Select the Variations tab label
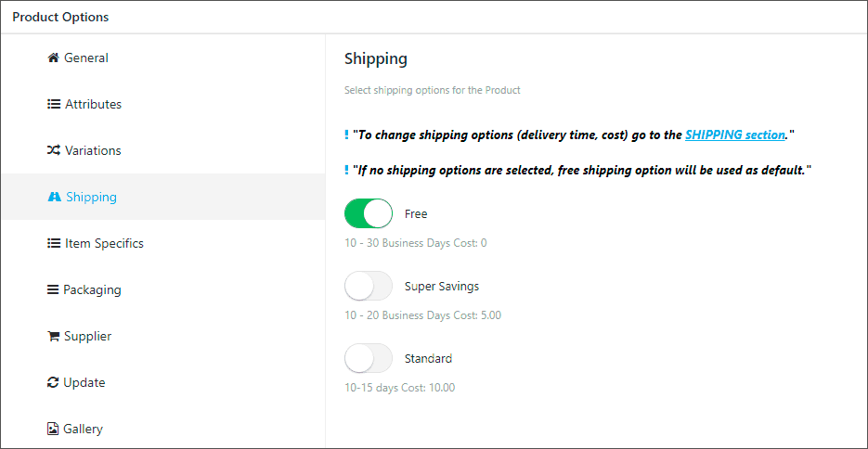Image resolution: width=868 pixels, height=449 pixels. click(93, 150)
